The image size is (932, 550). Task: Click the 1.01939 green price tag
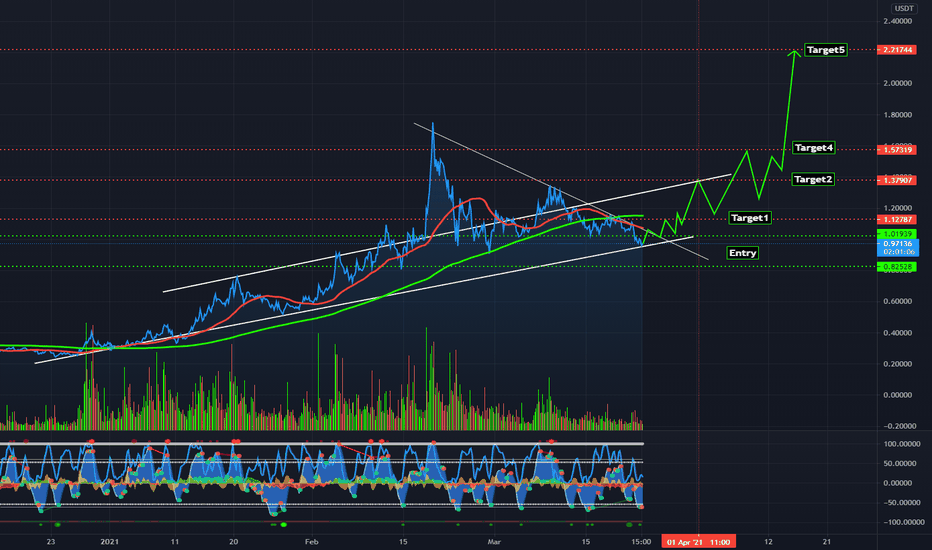[897, 234]
